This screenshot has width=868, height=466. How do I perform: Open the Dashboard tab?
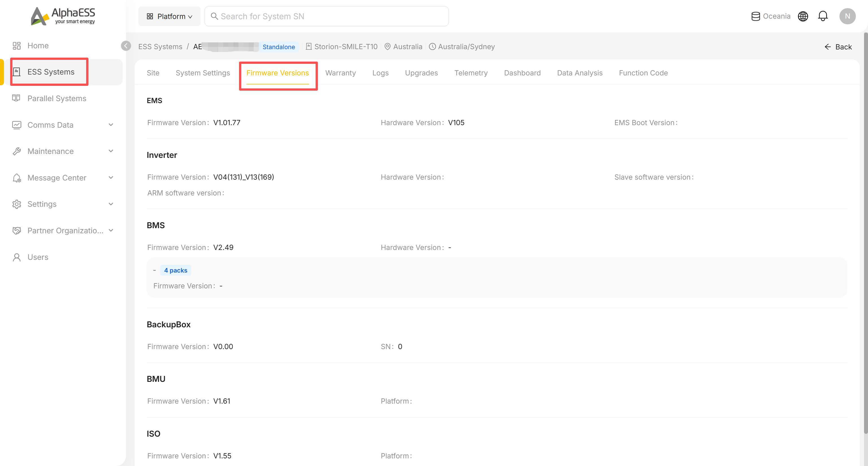[x=522, y=73]
